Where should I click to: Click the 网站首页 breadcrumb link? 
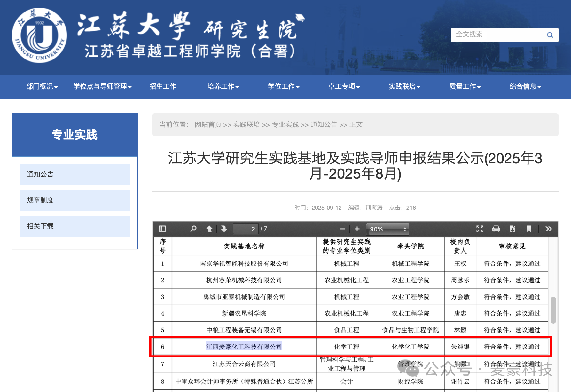[208, 124]
